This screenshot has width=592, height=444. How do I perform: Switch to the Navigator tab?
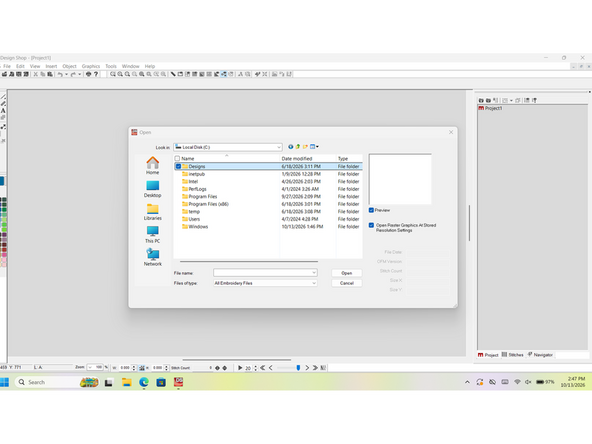point(540,355)
